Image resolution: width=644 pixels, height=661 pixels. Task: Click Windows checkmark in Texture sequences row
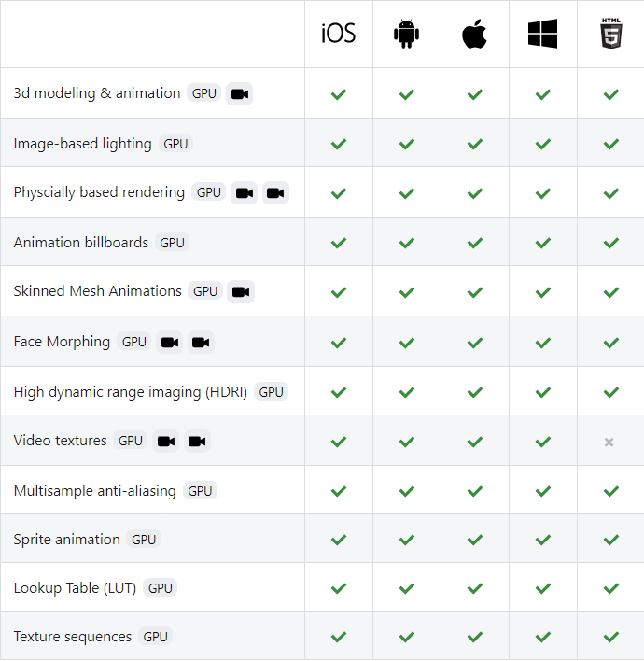543,637
